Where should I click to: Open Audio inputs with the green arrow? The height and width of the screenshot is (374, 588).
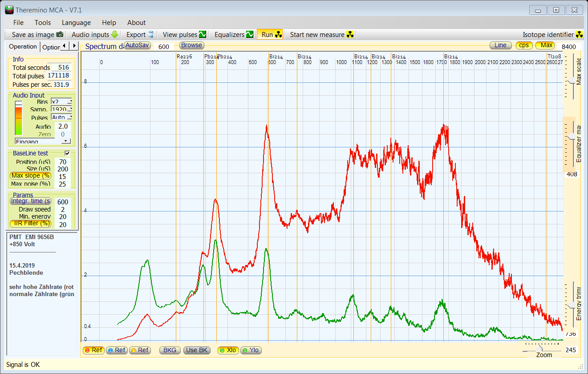[95, 35]
